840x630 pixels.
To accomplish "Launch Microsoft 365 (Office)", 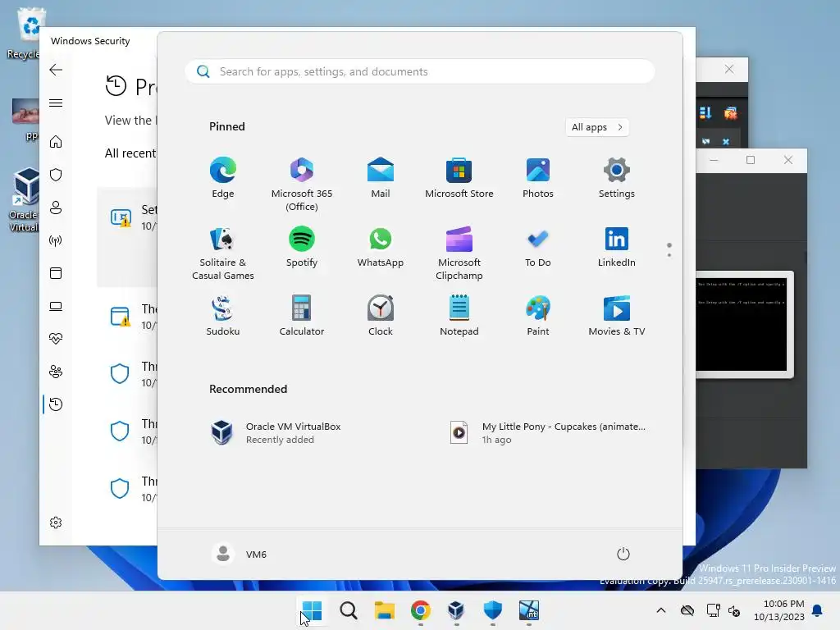I will (302, 185).
